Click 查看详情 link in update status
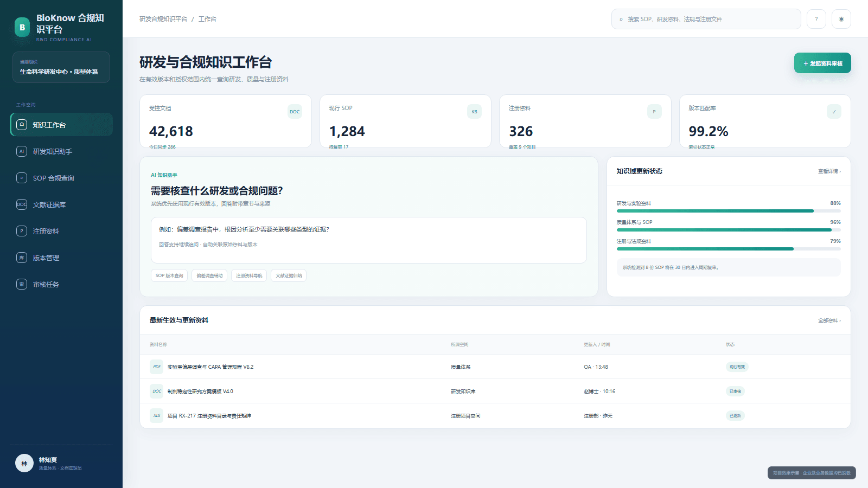Viewport: 868px width, 488px height. click(829, 171)
